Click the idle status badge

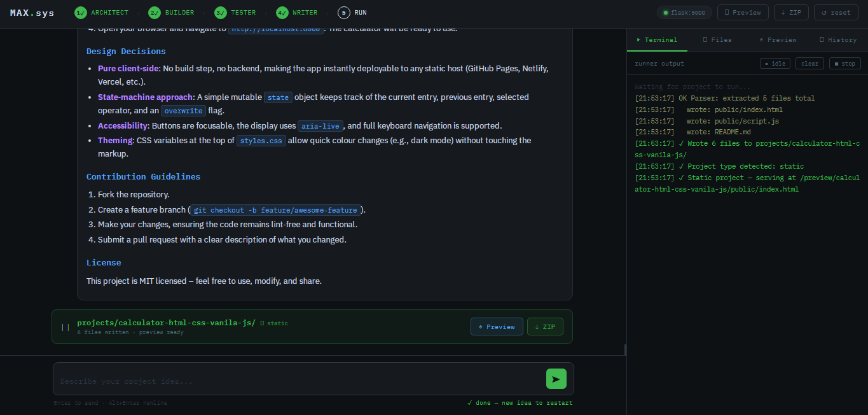[x=775, y=64]
